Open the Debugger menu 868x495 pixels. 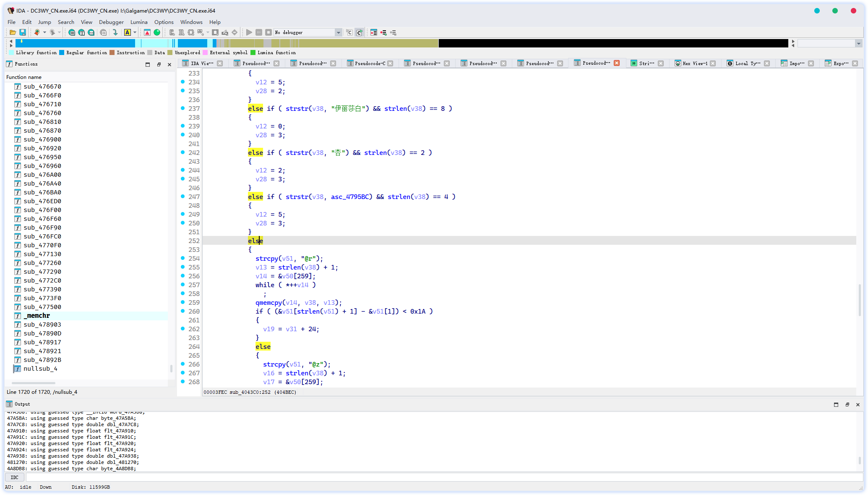pos(111,22)
